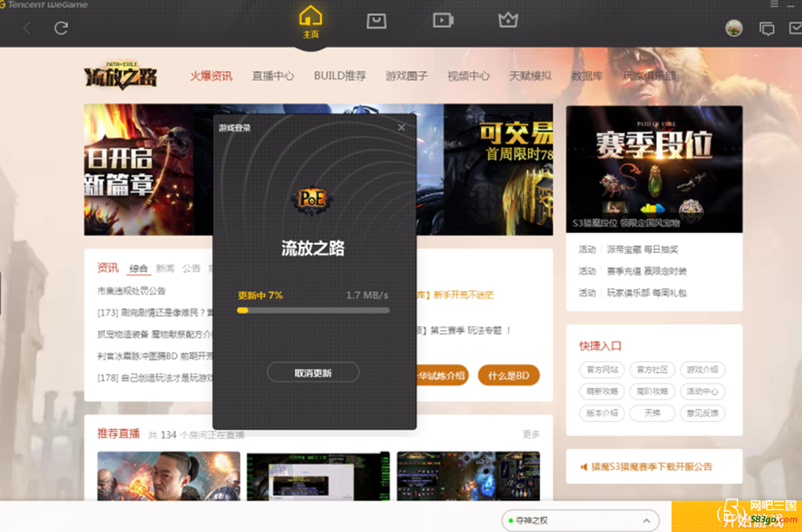Open 派帝宝藏 每日抽奖 activity link
Viewport: 802px width, 532px height.
click(x=642, y=249)
